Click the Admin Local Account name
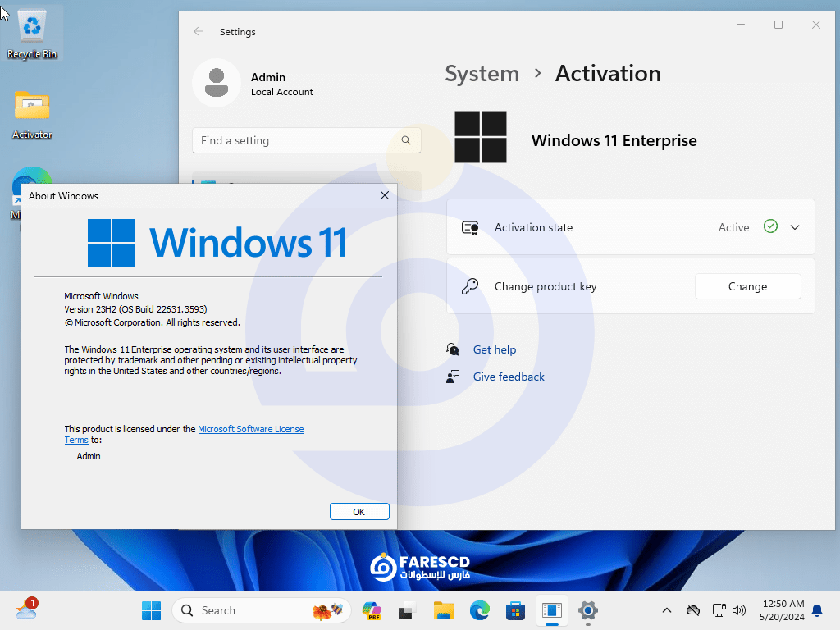This screenshot has height=630, width=840. tap(282, 84)
